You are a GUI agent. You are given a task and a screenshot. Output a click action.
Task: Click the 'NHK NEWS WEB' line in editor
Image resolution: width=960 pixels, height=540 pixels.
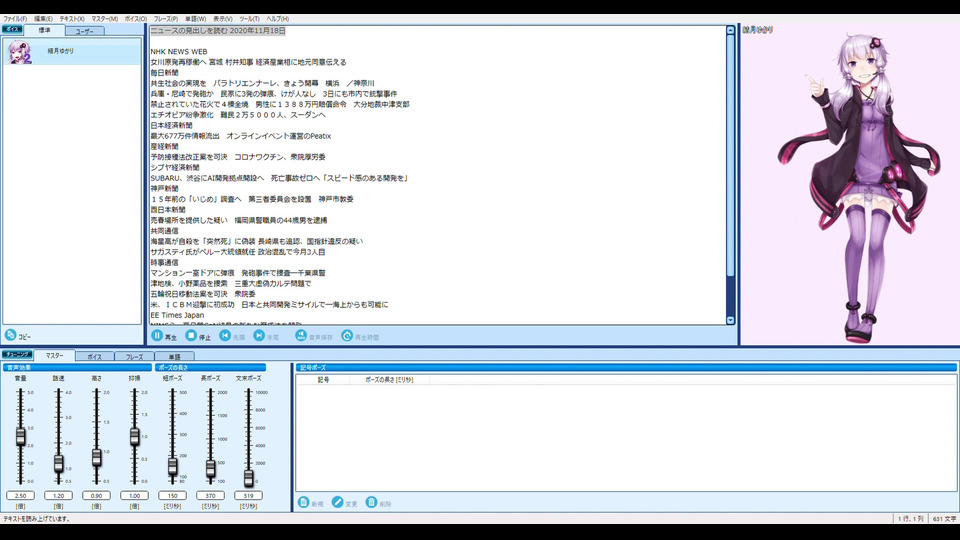click(x=179, y=52)
